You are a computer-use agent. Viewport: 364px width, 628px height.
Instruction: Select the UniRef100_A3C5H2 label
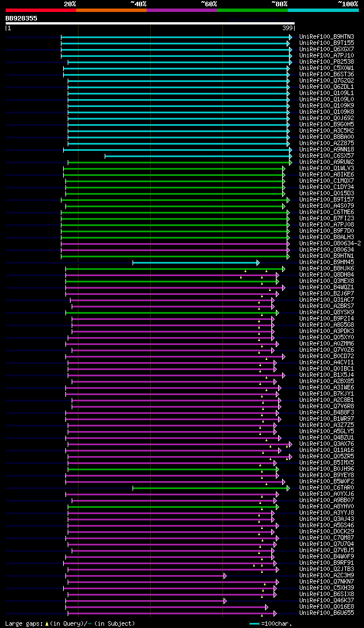click(x=326, y=130)
